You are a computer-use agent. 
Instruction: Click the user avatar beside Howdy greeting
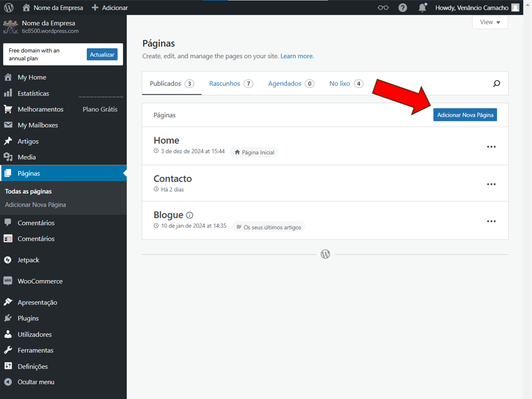click(x=515, y=8)
